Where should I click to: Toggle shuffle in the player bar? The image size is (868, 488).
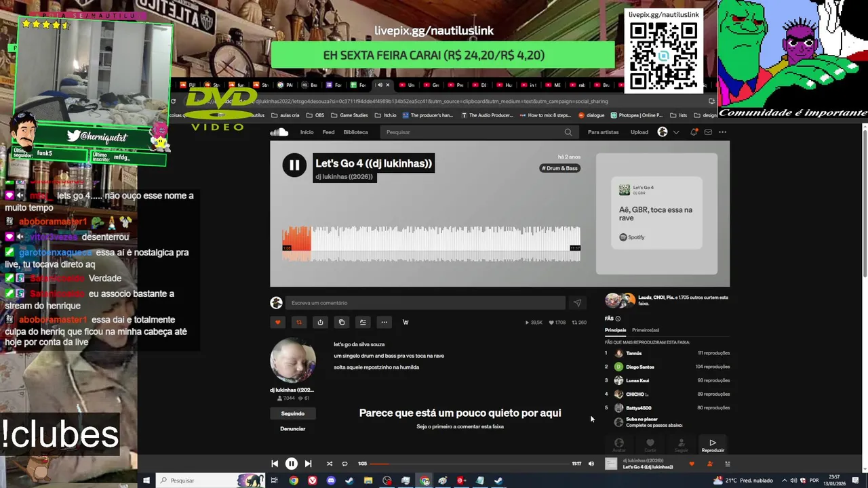330,464
